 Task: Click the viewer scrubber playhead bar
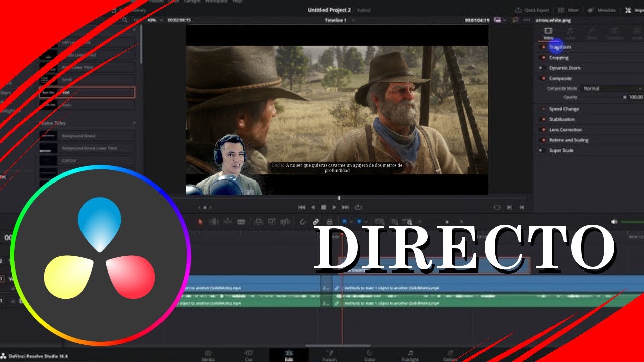pyautogui.click(x=339, y=198)
